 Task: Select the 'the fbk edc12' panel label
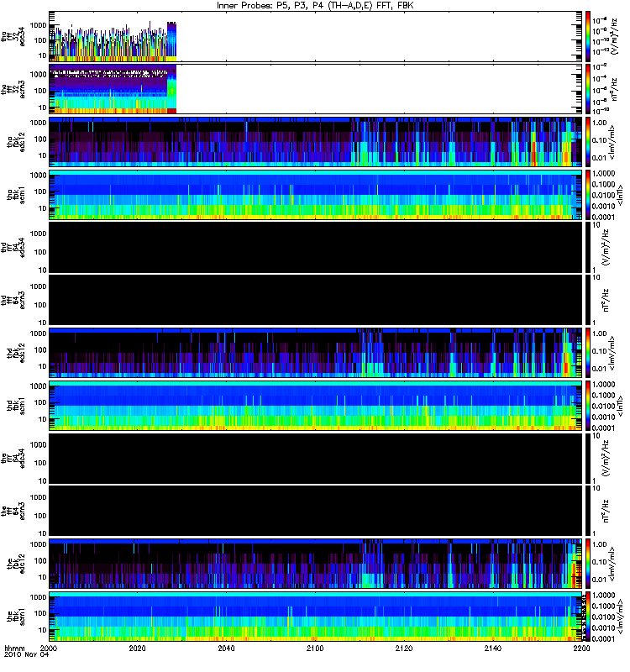pyautogui.click(x=16, y=564)
